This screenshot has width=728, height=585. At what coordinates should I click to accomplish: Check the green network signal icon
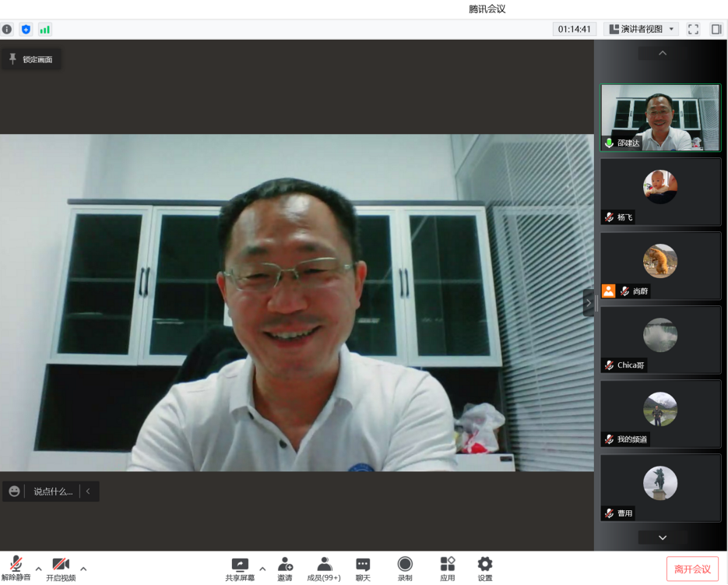[x=44, y=30]
